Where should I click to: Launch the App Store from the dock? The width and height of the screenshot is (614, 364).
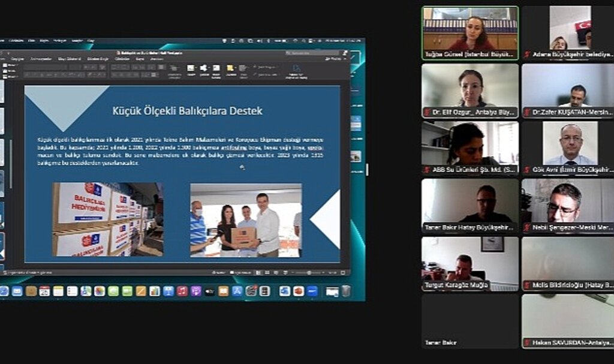click(237, 291)
